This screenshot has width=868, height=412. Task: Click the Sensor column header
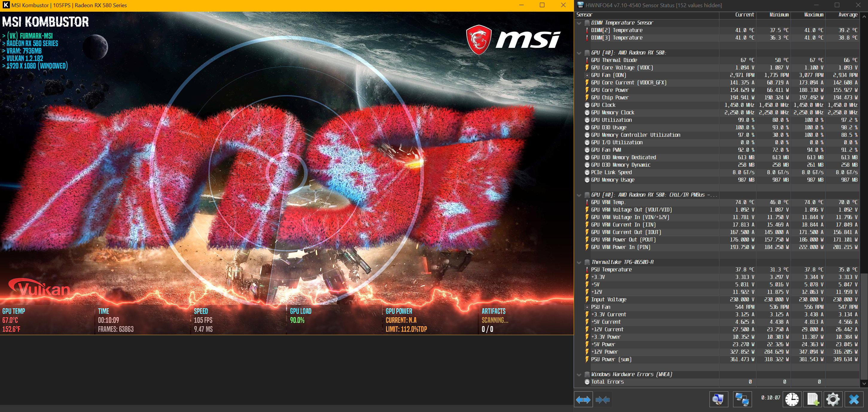pos(585,15)
